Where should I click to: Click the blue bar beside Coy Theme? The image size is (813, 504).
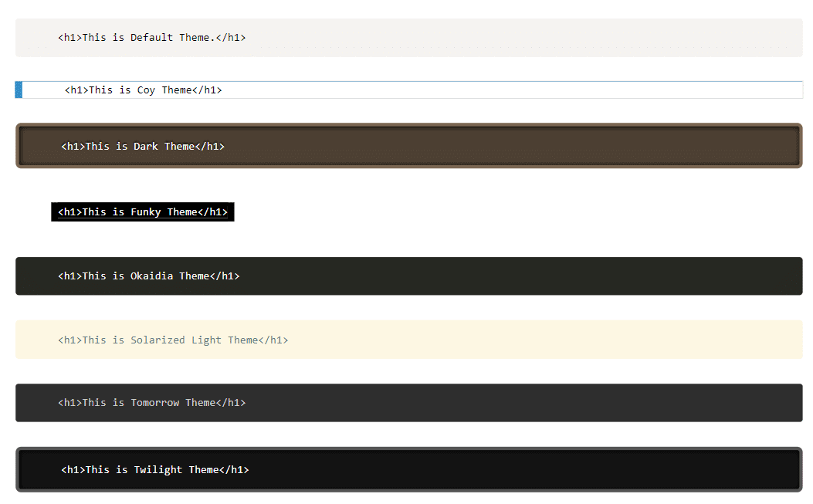(19, 90)
